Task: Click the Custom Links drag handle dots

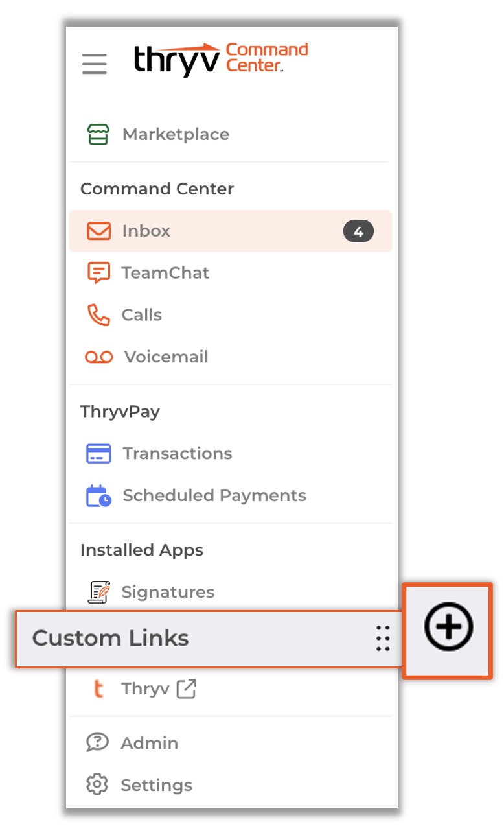Action: (x=383, y=639)
